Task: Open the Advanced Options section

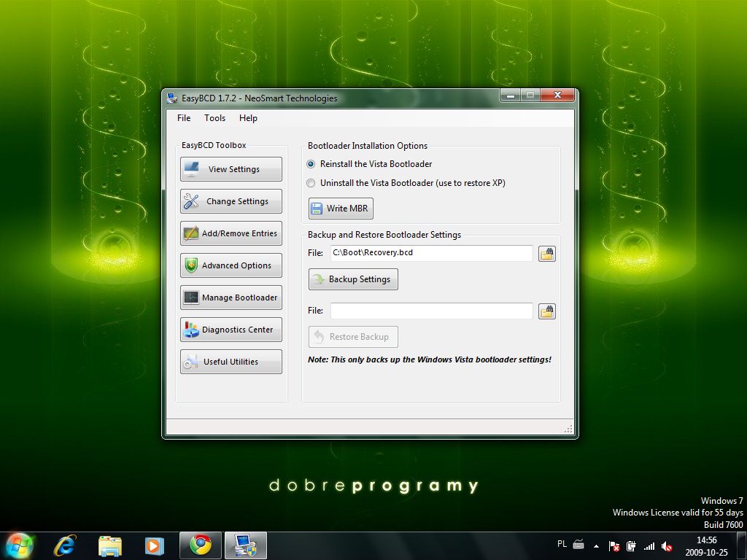Action: point(231,265)
